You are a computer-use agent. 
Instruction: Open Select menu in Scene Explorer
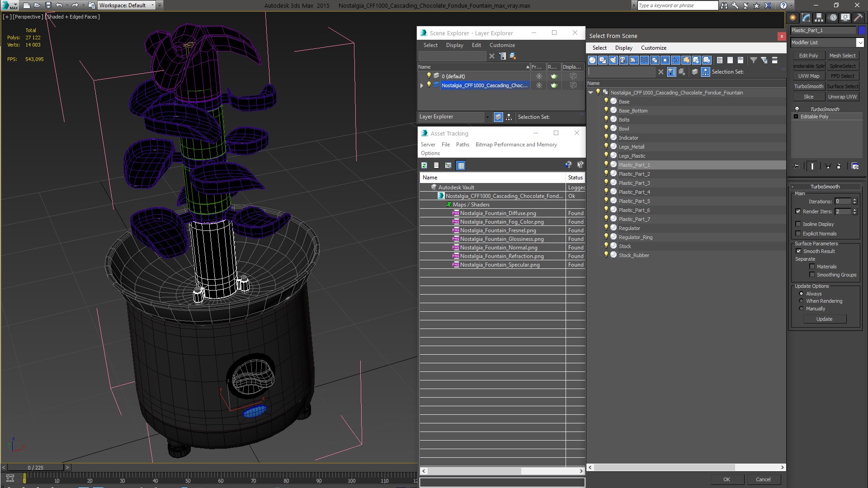pos(430,45)
